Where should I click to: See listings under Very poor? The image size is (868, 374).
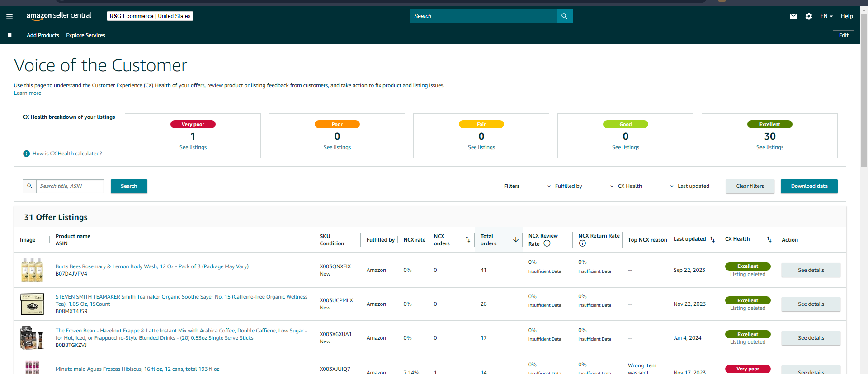point(193,147)
